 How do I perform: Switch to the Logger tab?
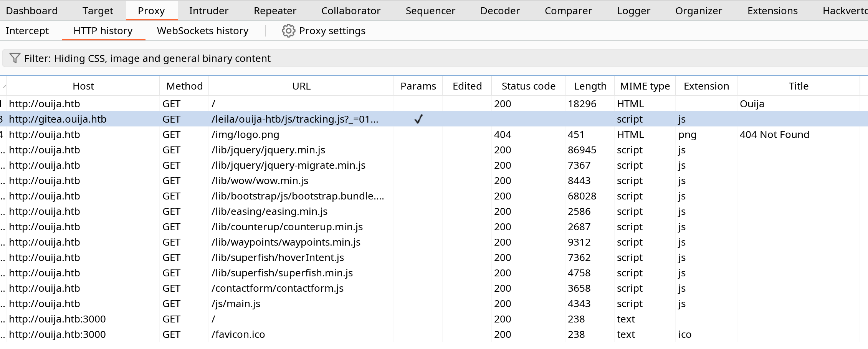click(633, 11)
